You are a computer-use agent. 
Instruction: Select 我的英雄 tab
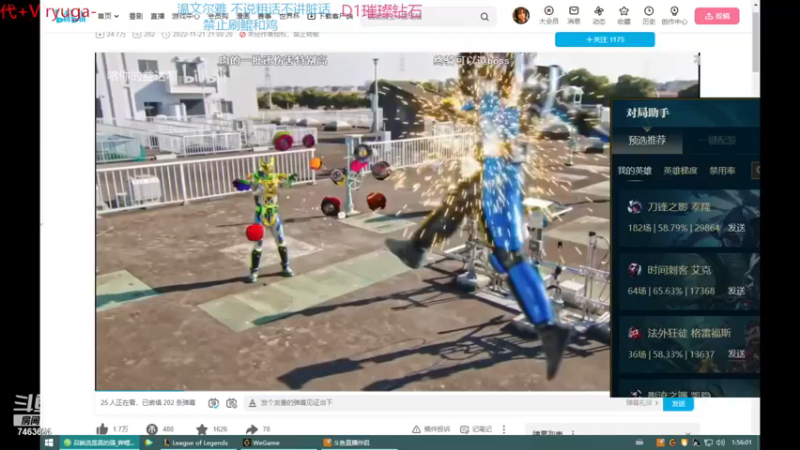point(634,170)
